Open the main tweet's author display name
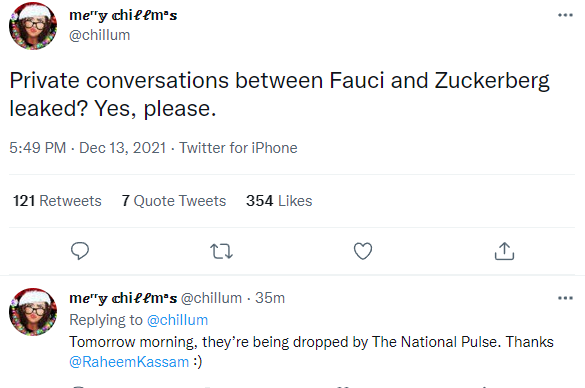The height and width of the screenshot is (388, 585). pyautogui.click(x=123, y=15)
